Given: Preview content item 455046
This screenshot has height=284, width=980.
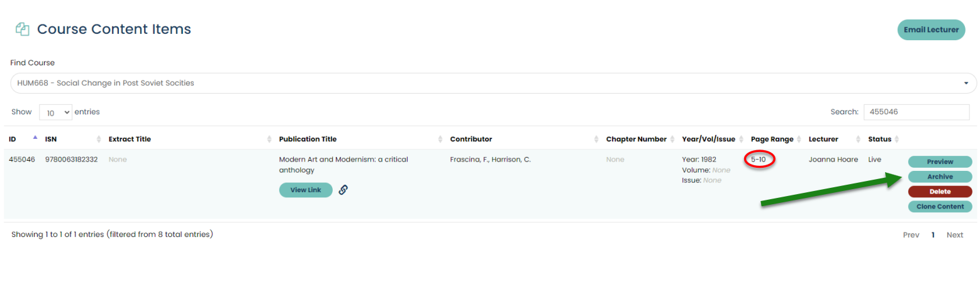Looking at the screenshot, I should 940,162.
